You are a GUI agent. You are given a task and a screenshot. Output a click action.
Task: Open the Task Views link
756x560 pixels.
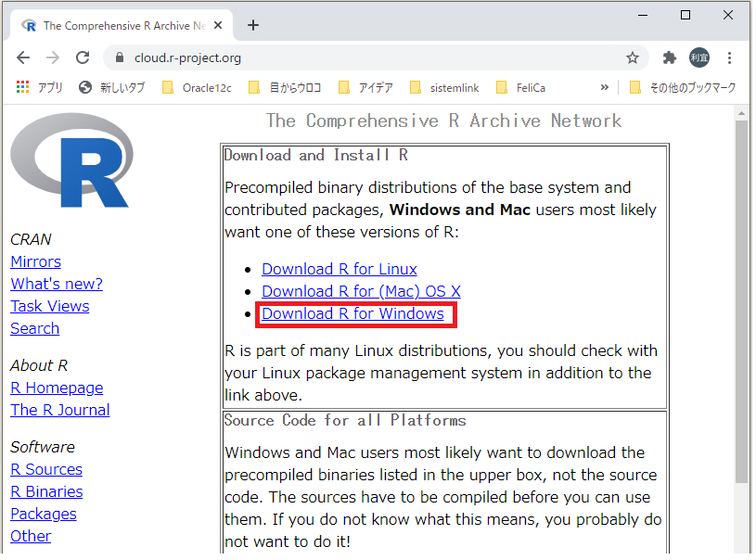[50, 306]
